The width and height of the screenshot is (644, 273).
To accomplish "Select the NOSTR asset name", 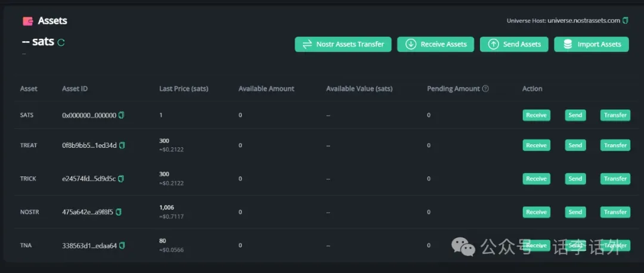I will point(30,212).
